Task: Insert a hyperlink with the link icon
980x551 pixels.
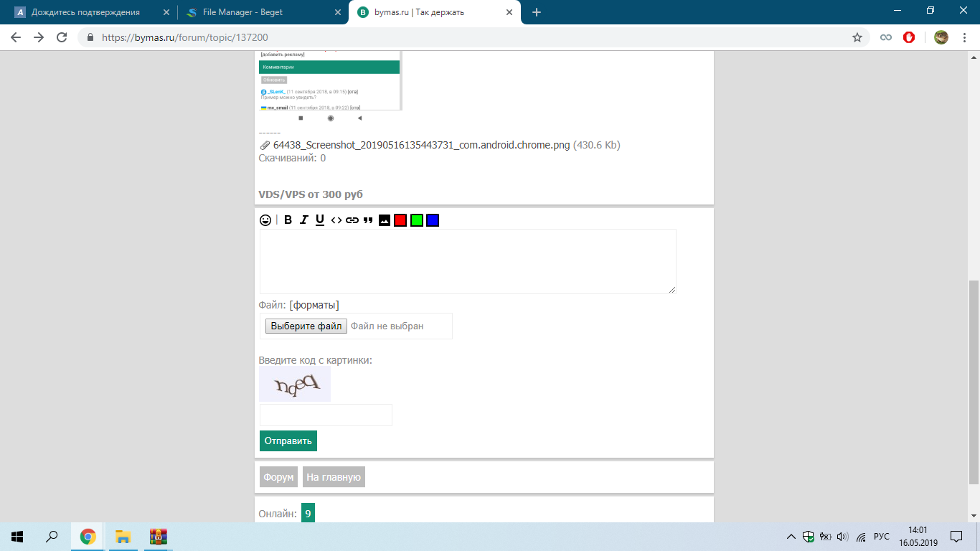Action: (x=352, y=220)
